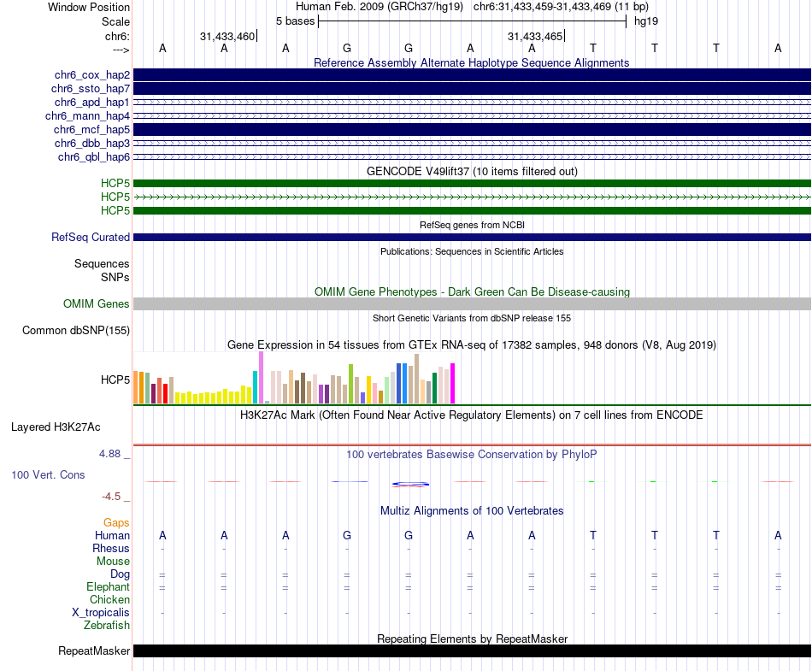Click the cyan bar in GTEx expression chart
The height and width of the screenshot is (671, 812).
pos(255,386)
